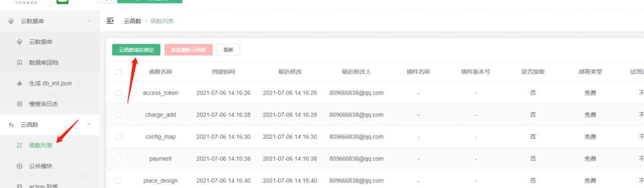Image resolution: width=644 pixels, height=188 pixels.
Task: Click the charge_add function name
Action: click(x=160, y=115)
